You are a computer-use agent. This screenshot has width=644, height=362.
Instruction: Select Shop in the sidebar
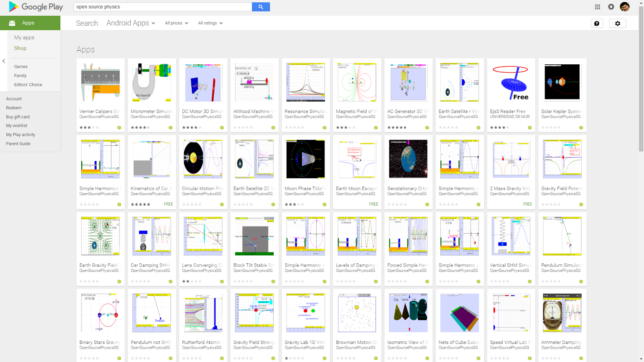point(20,48)
